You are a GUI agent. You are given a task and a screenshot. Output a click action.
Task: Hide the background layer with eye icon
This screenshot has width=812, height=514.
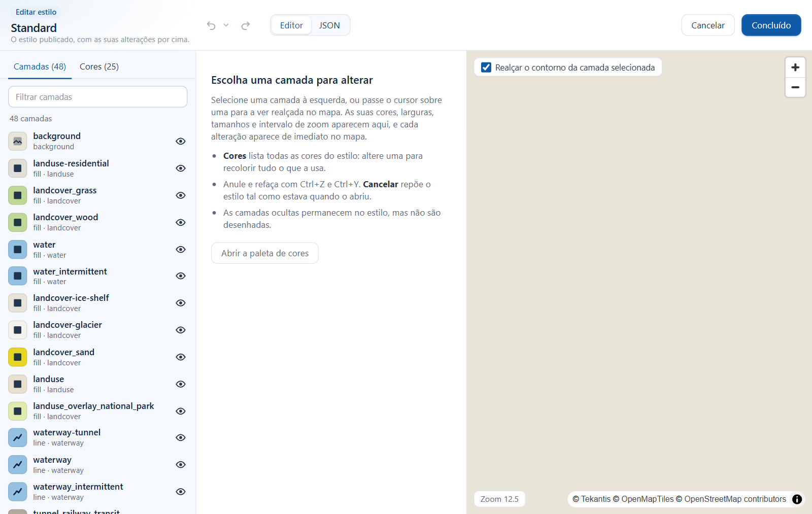click(181, 141)
